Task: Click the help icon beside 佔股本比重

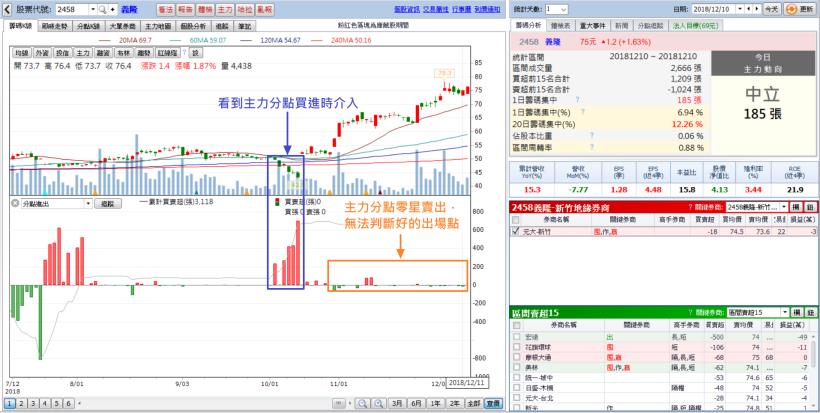Action: point(592,136)
